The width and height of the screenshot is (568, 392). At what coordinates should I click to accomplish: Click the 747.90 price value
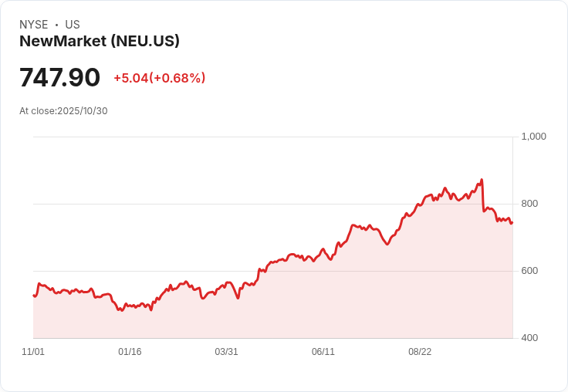(x=59, y=77)
